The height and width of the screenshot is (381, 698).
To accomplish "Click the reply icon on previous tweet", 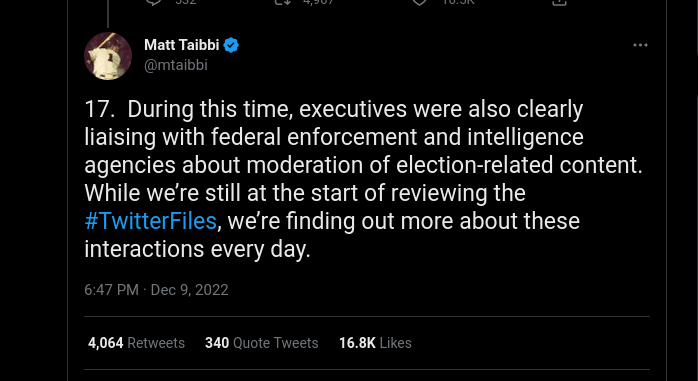I will pos(153,2).
